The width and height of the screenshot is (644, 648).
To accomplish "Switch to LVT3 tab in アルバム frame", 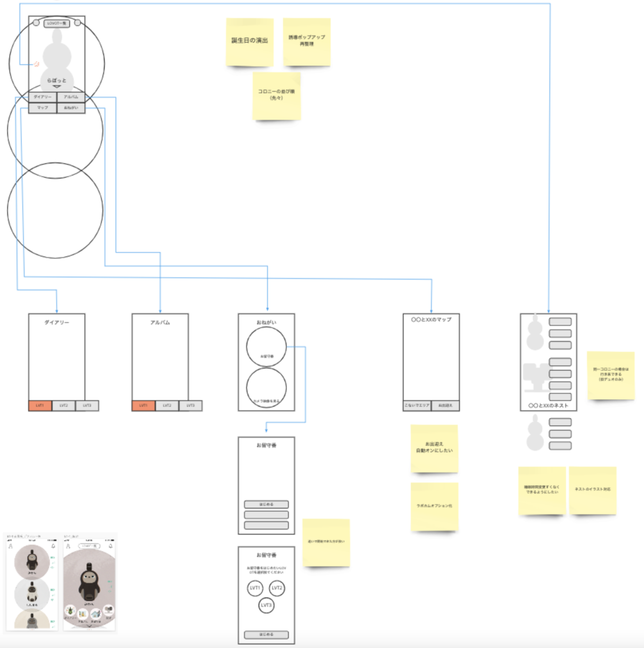I will point(191,406).
